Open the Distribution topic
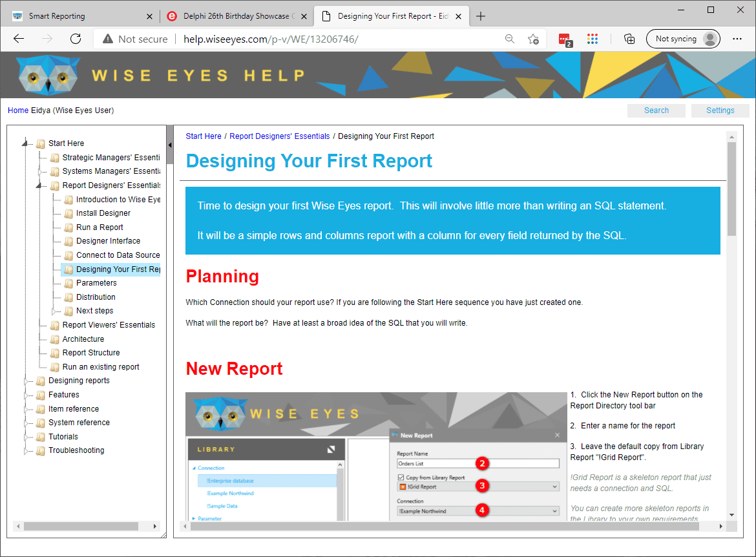 click(96, 297)
